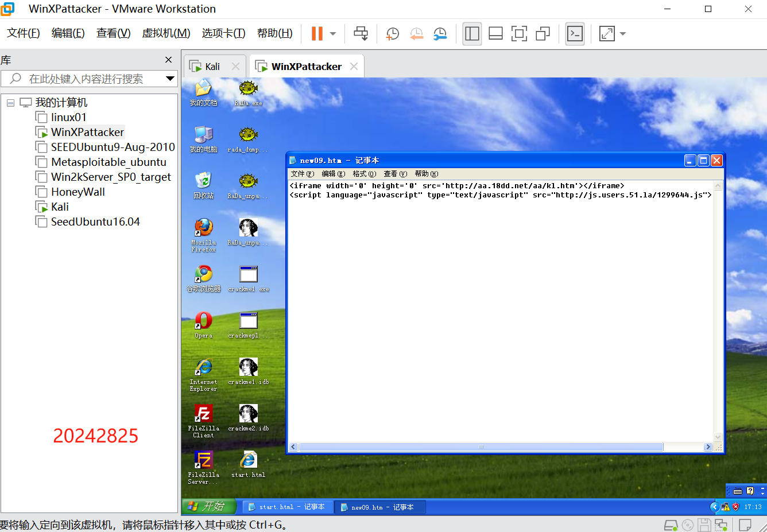Toggle Unity mode button

543,34
